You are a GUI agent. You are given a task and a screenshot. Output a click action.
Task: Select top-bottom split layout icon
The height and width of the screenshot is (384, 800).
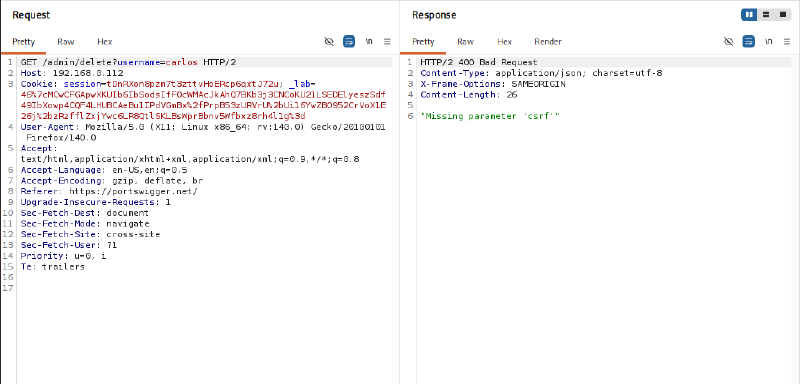click(x=766, y=15)
